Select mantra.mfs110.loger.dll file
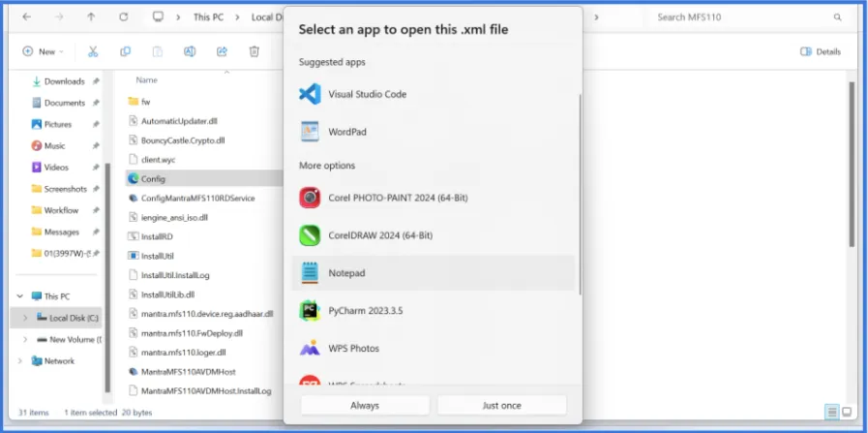The width and height of the screenshot is (868, 433). (x=183, y=352)
